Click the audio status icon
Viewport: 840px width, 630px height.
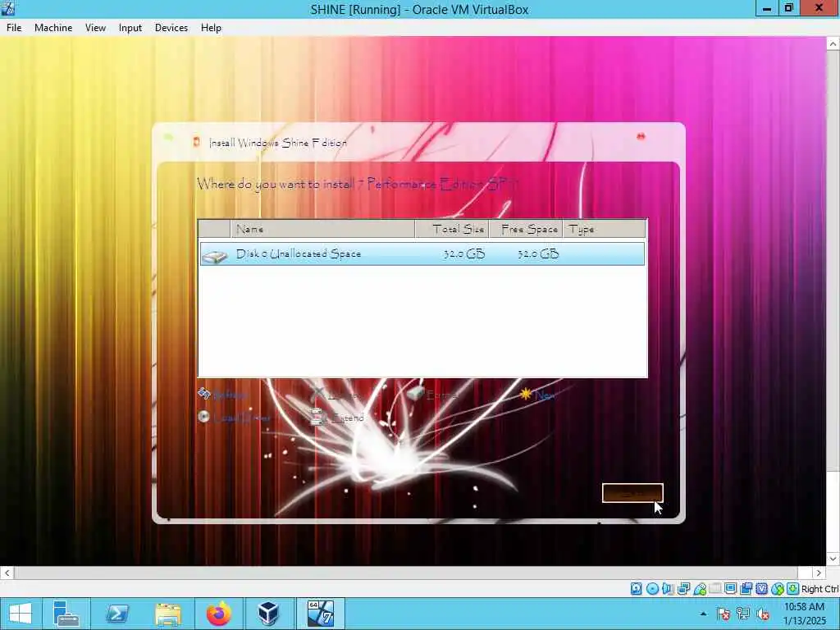pyautogui.click(x=668, y=589)
